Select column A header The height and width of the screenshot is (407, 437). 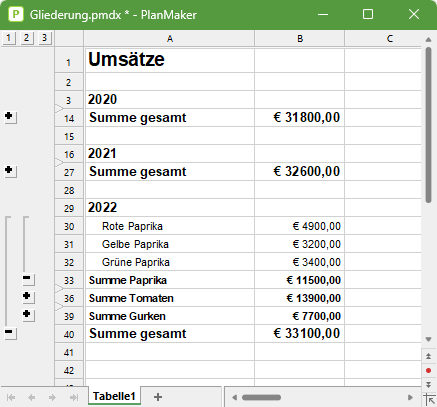(x=169, y=39)
